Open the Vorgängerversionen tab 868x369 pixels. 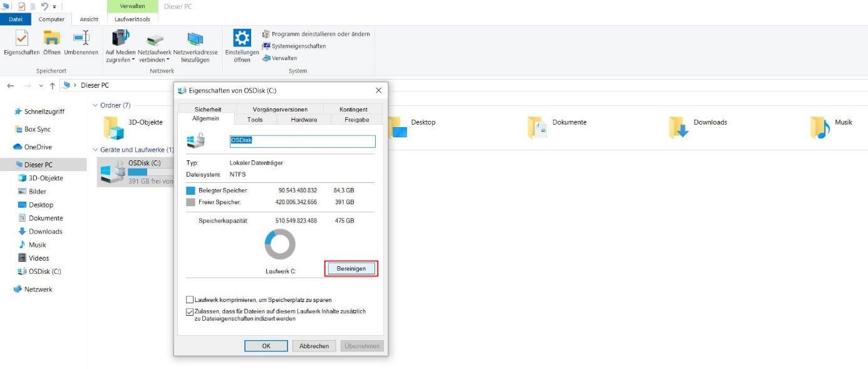pyautogui.click(x=281, y=109)
